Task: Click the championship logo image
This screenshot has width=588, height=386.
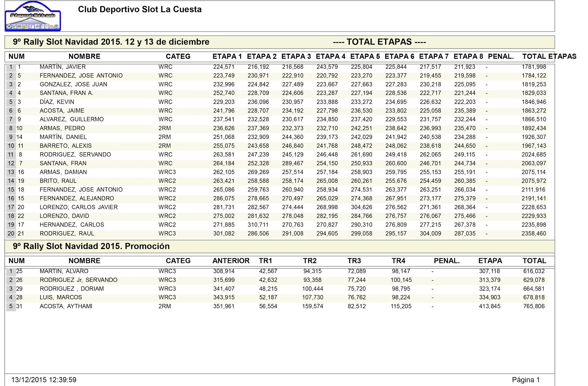Action: point(33,16)
